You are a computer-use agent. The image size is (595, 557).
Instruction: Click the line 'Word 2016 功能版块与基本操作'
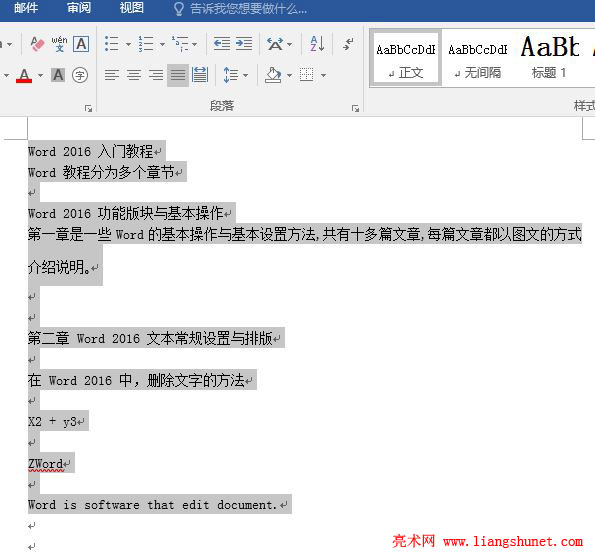[x=125, y=213]
